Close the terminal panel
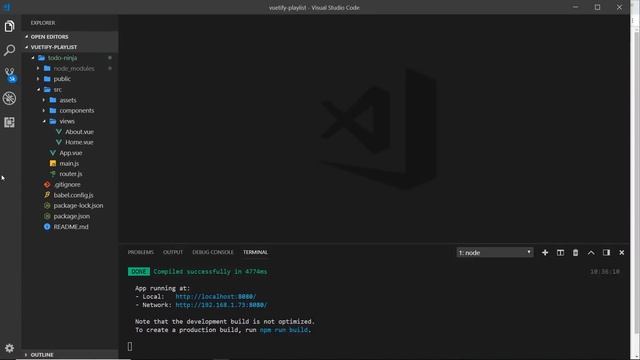 pyautogui.click(x=622, y=253)
